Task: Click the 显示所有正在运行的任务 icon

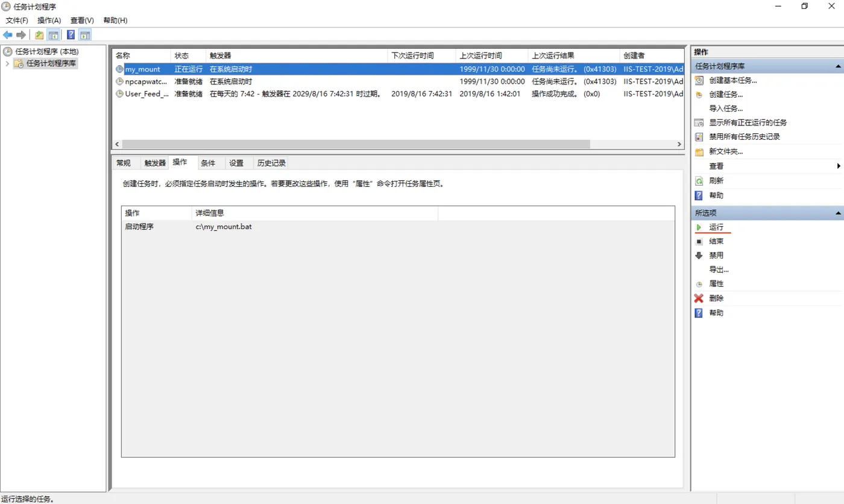Action: (x=699, y=122)
